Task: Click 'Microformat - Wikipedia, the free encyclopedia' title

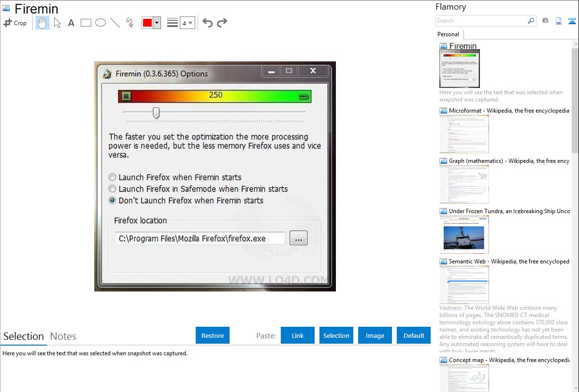Action: point(509,111)
